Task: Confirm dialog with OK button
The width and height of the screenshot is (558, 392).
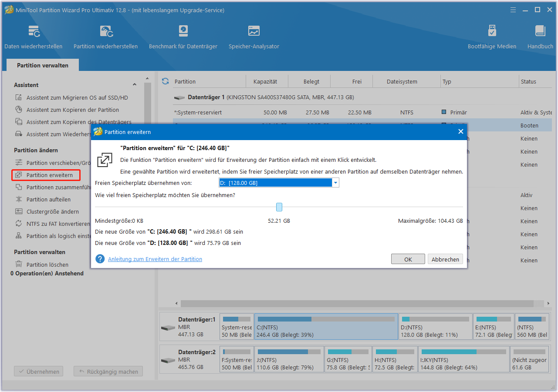Action: (x=408, y=259)
